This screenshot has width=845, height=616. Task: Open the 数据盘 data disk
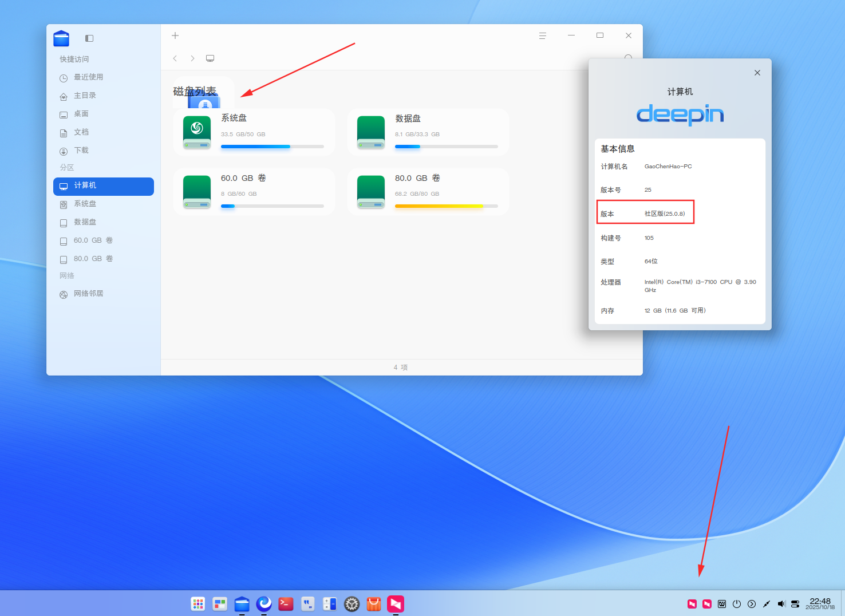coord(428,132)
